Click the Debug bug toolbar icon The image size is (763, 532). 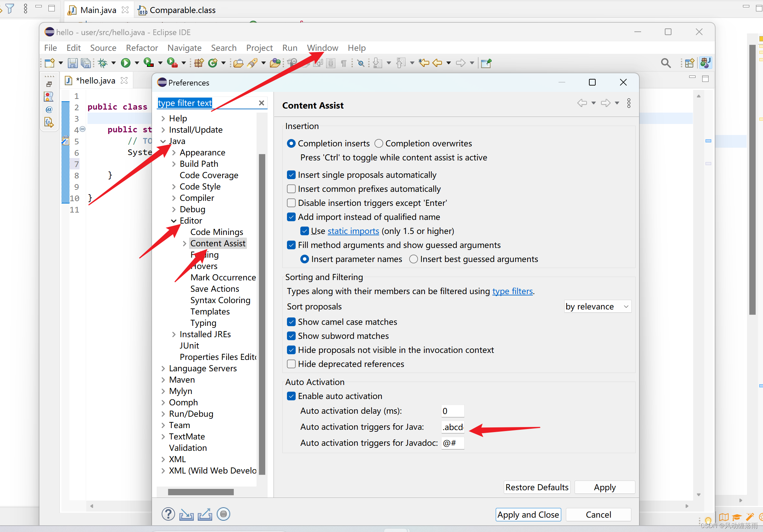(103, 63)
